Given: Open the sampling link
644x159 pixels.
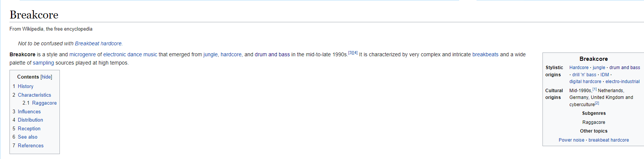Looking at the screenshot, I should 43,63.
